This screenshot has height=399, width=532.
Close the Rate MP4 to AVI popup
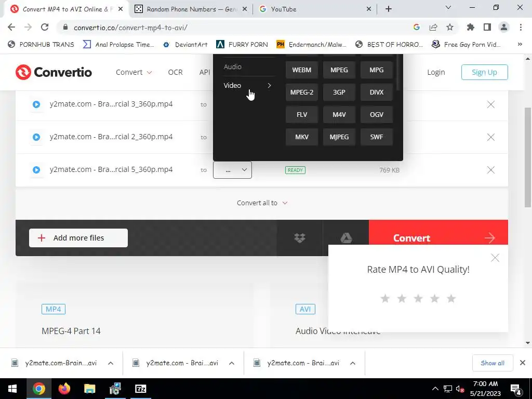495,258
